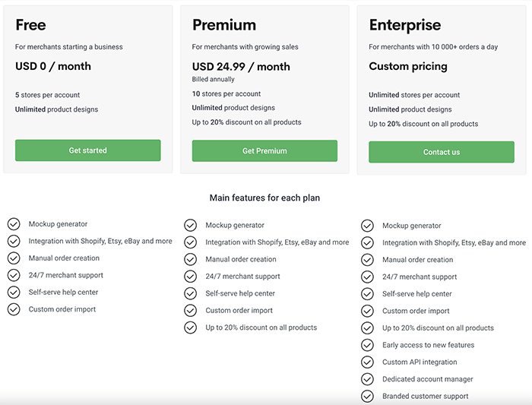532x405 pixels.
Task: Click checkmark beside Premium 24/7 merchant support
Action: click(x=190, y=277)
